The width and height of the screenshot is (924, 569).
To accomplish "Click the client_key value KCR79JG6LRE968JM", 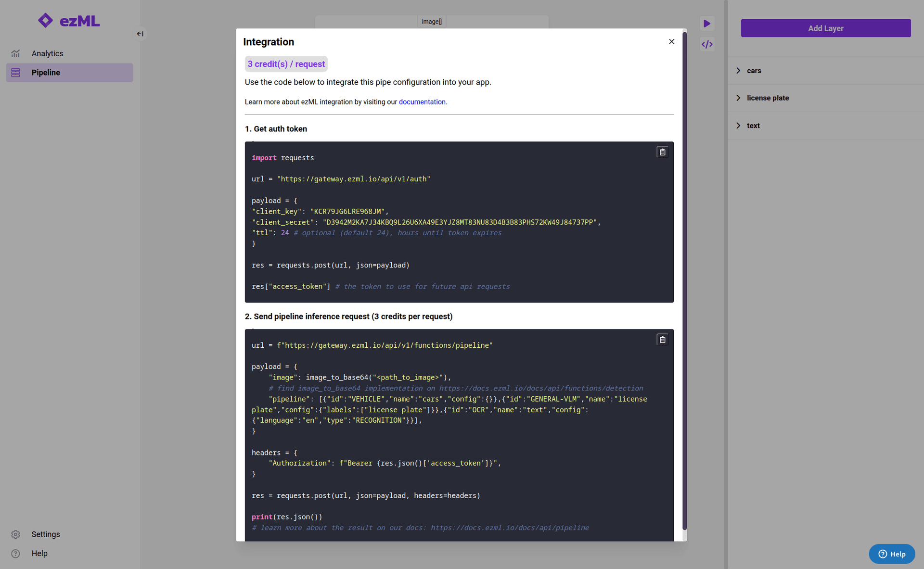I will (x=347, y=212).
